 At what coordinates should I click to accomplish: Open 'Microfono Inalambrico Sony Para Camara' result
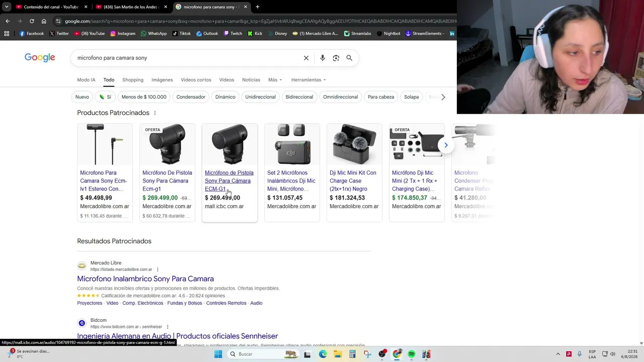(145, 279)
